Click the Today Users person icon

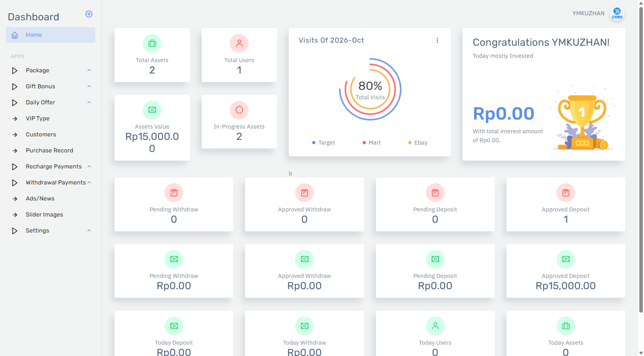coord(435,326)
